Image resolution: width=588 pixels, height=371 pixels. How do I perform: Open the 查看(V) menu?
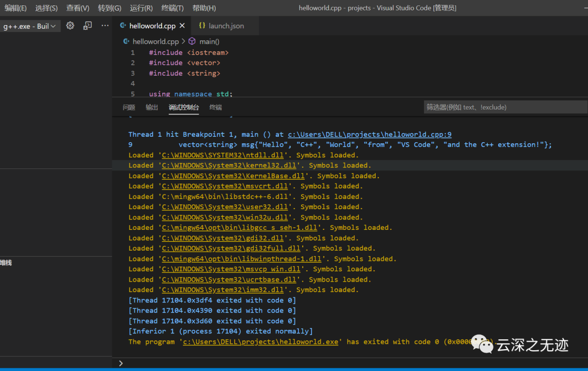tap(78, 8)
